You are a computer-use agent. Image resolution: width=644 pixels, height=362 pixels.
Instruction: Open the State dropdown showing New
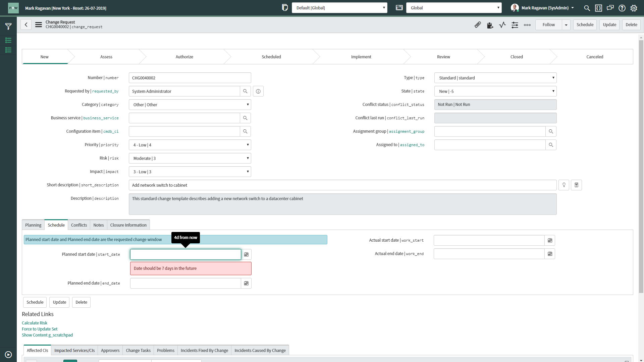point(495,91)
